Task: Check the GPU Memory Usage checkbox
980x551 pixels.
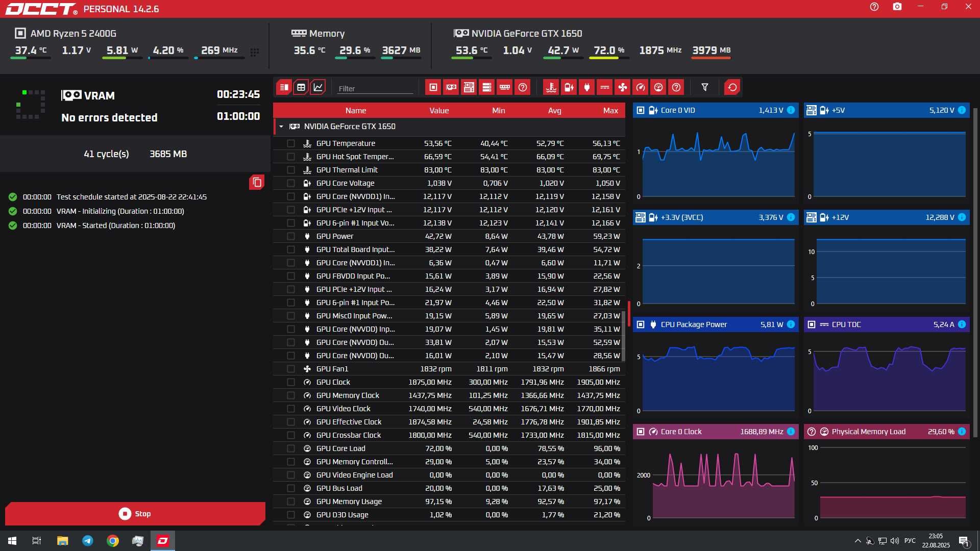Action: click(x=291, y=502)
